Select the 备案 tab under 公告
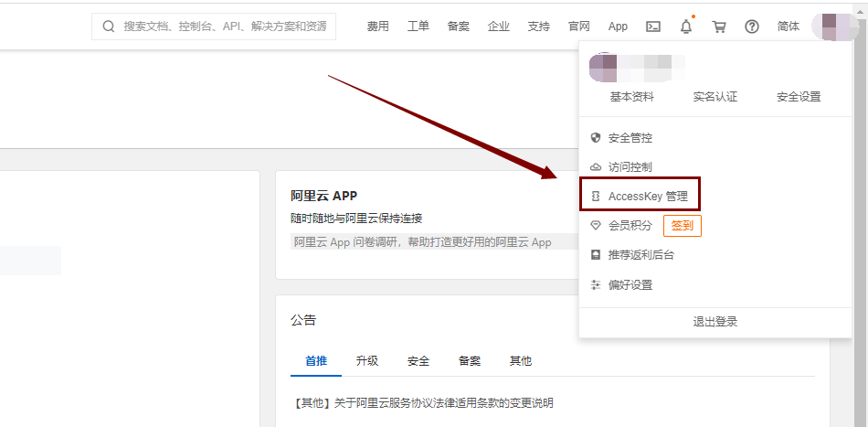The image size is (868, 427). coord(470,361)
